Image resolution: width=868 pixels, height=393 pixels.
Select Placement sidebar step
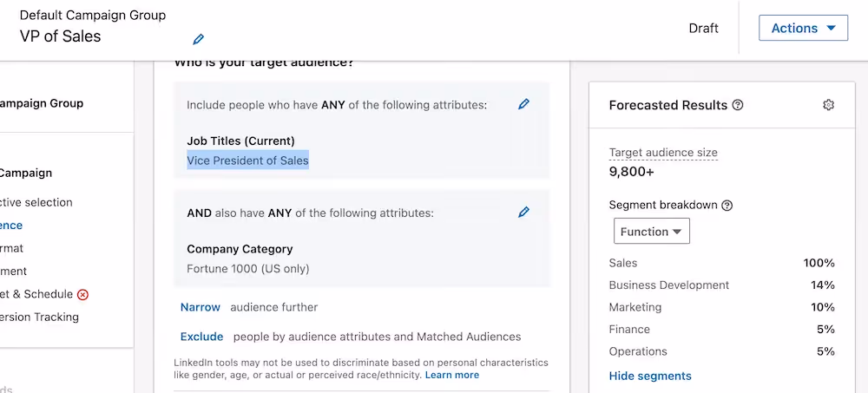pos(13,272)
